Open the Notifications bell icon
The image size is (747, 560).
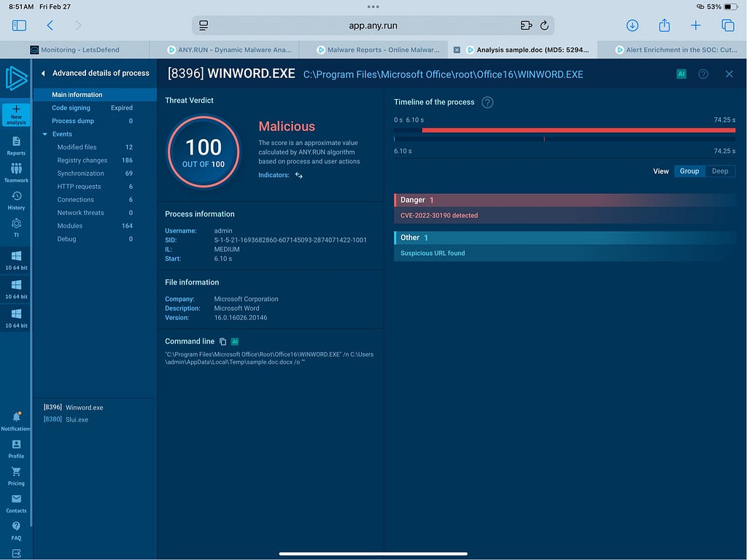point(16,417)
